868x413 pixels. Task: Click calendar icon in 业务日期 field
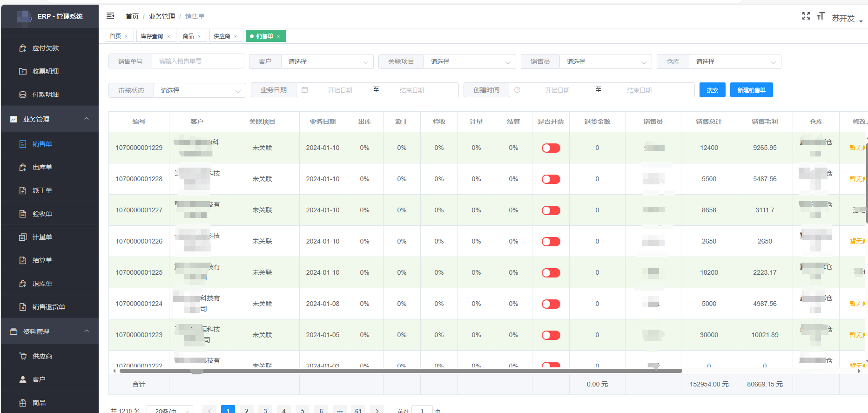pyautogui.click(x=305, y=90)
